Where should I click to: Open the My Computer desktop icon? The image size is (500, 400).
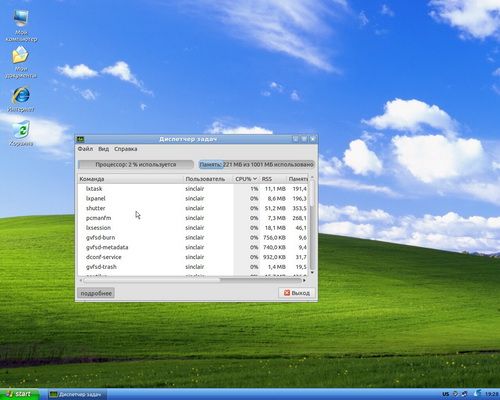tap(21, 25)
